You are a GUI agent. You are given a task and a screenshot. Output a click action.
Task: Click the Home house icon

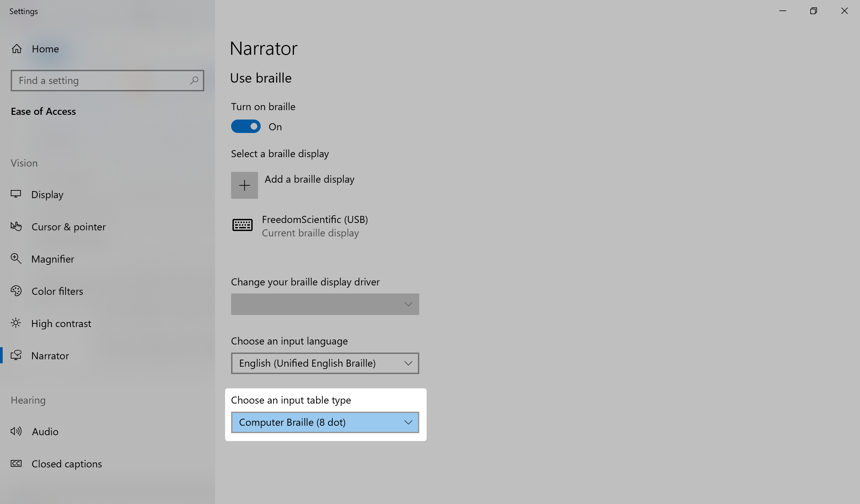click(16, 49)
